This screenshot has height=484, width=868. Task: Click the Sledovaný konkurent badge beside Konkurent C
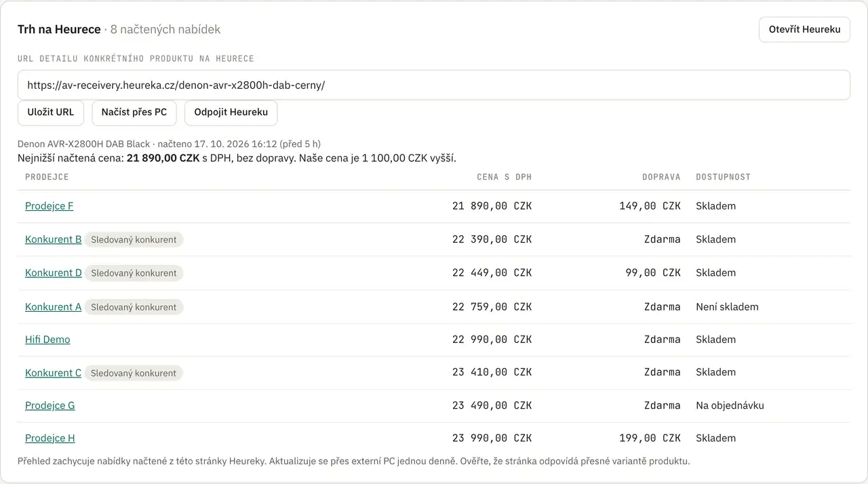point(134,373)
